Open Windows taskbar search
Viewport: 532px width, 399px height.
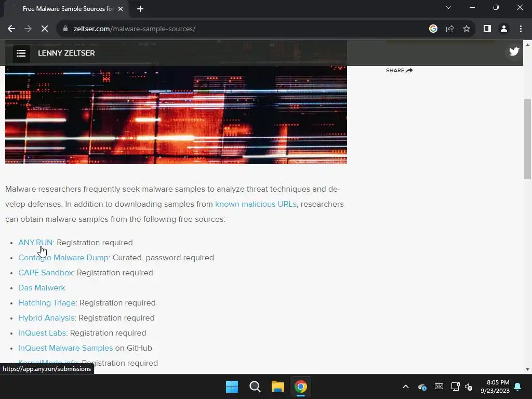click(x=255, y=387)
